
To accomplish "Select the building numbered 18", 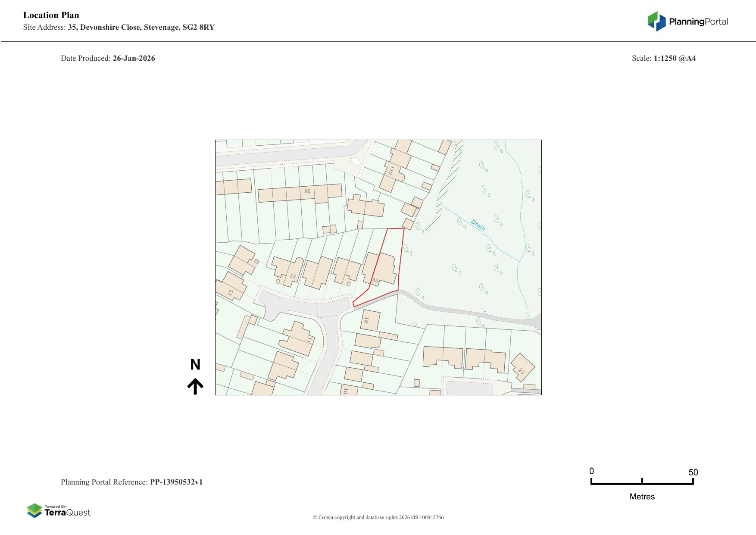I will (x=370, y=320).
